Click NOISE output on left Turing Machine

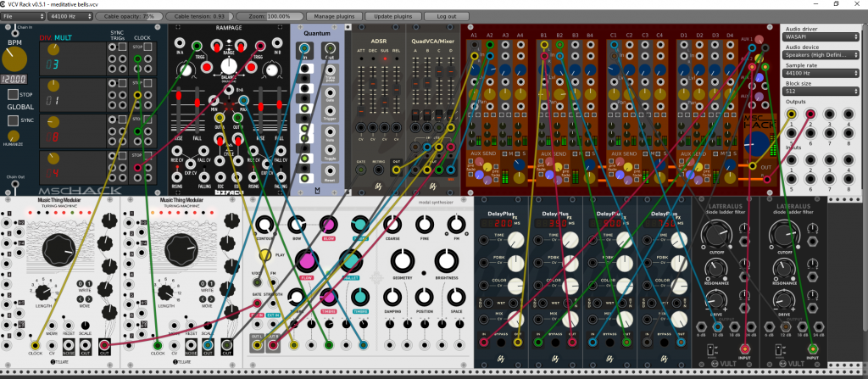tap(70, 345)
